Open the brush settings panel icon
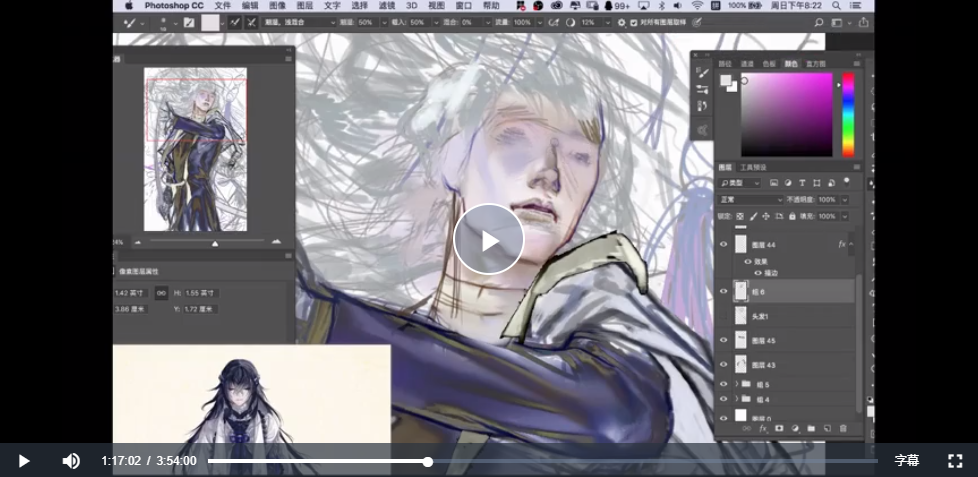978x477 pixels. 703,73
